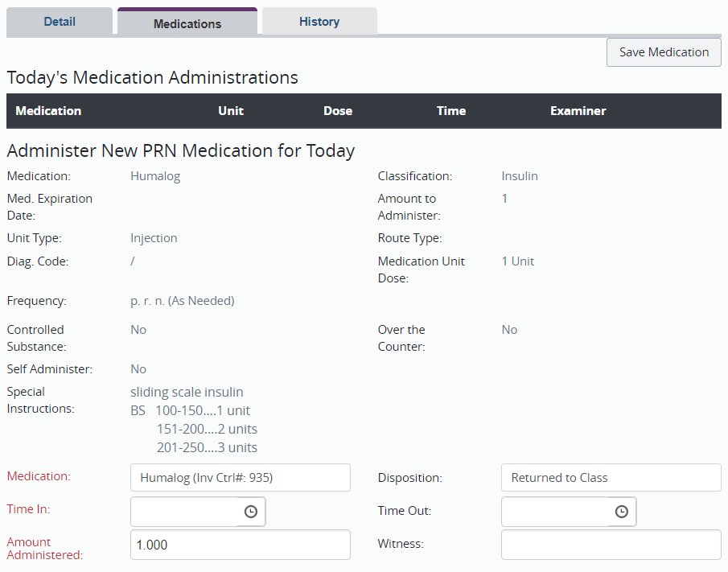Click the Medication column header
Screen dimensions: 728x572
coord(48,110)
